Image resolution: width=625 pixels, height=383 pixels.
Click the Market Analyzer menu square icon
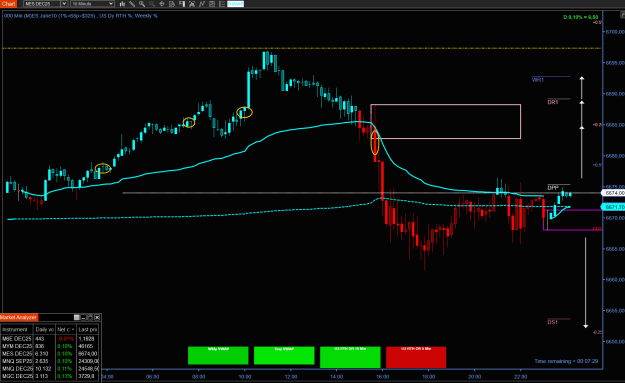(x=77, y=317)
